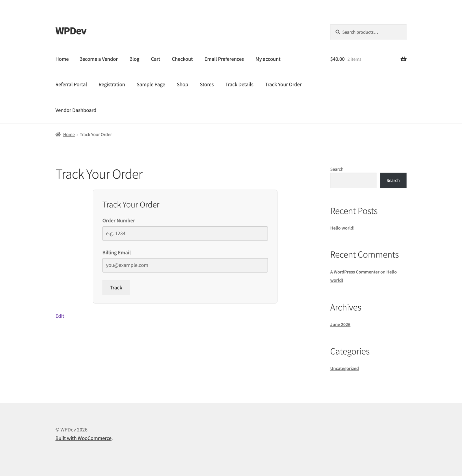
Task: Open the Become a Vendor menu item
Action: pos(98,59)
